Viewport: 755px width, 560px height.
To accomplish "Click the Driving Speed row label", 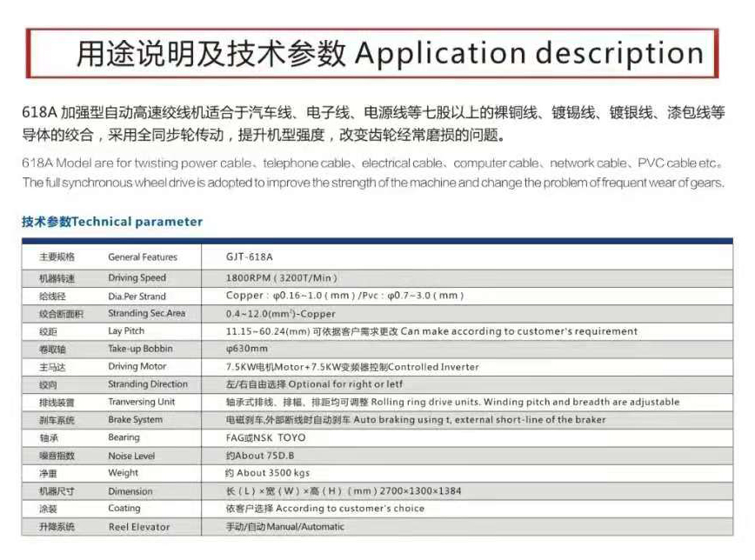I will [137, 278].
